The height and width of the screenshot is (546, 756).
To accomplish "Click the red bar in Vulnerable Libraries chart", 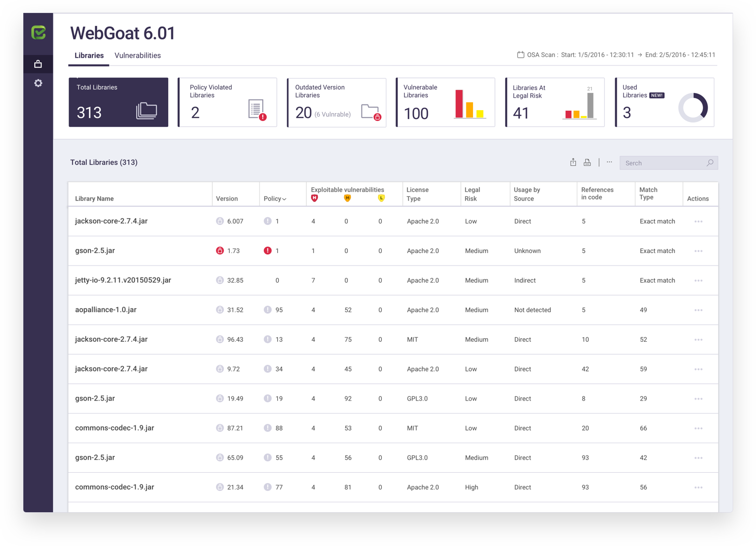I will [x=459, y=103].
